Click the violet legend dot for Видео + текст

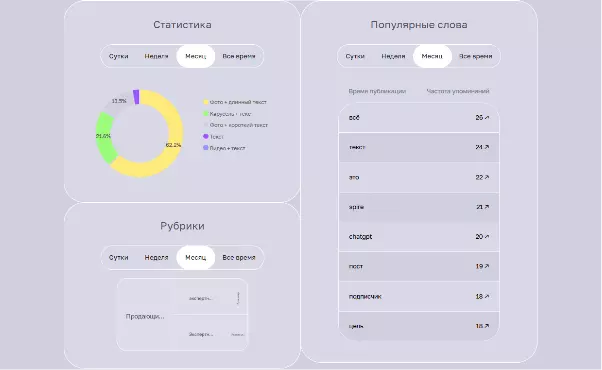click(206, 148)
